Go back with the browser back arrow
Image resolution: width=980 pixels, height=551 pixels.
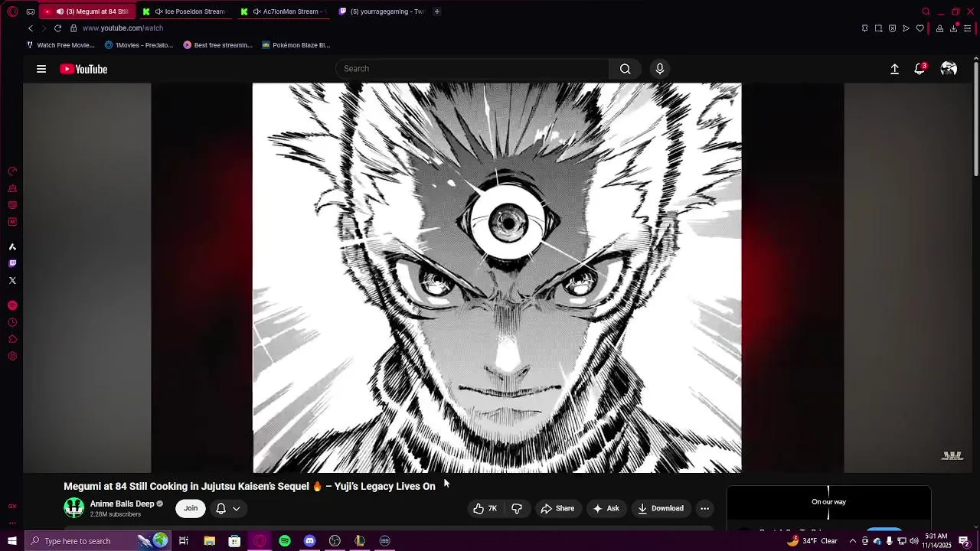click(x=31, y=28)
